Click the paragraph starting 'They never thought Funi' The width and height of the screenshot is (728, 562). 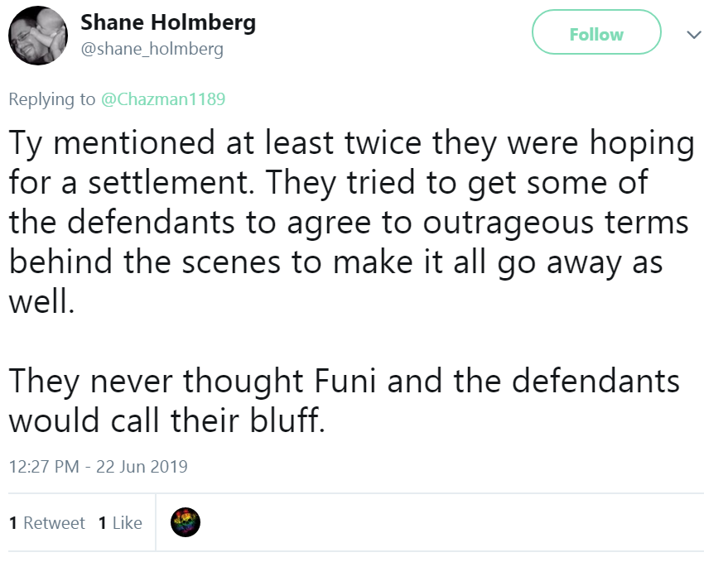(x=344, y=400)
